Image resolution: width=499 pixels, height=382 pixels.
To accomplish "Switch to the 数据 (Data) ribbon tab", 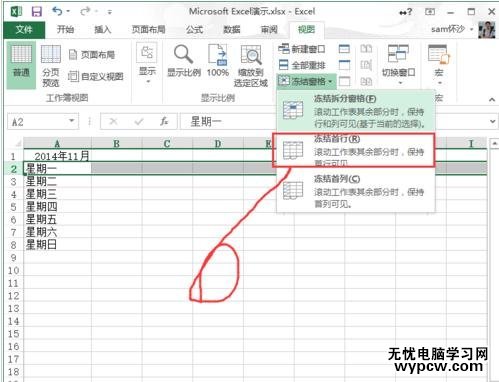I will pyautogui.click(x=232, y=30).
